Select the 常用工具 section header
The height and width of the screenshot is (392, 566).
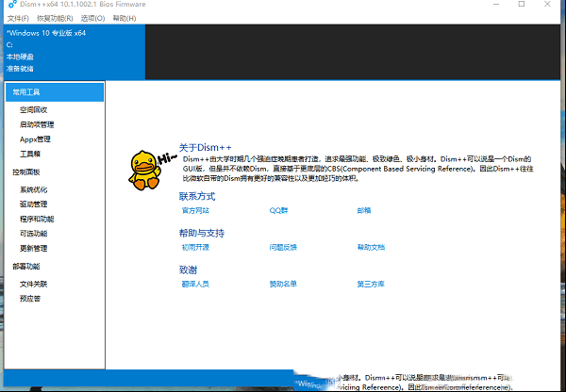click(55, 92)
